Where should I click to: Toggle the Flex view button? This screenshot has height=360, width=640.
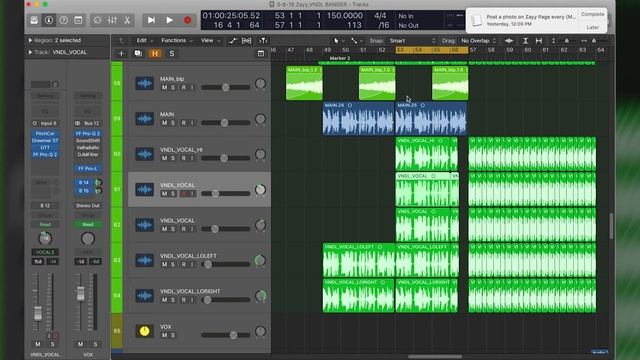(247, 40)
